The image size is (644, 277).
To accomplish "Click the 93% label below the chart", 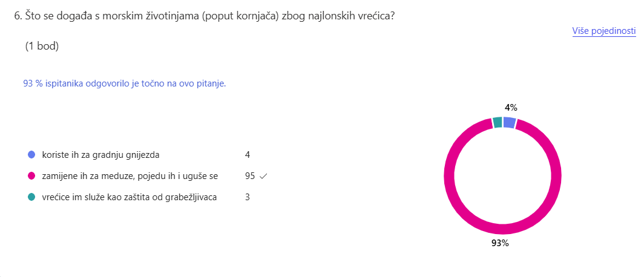I will click(x=500, y=244).
